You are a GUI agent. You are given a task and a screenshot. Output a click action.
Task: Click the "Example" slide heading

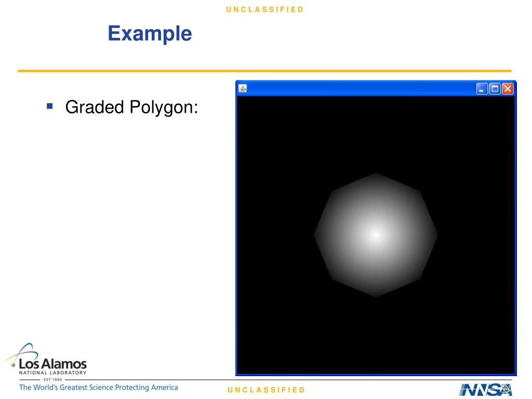pos(150,34)
